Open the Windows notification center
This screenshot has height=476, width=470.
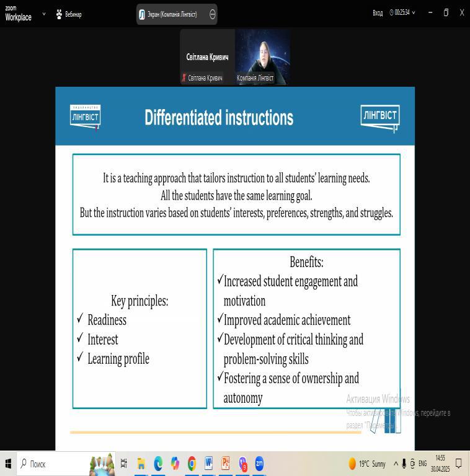point(459,464)
